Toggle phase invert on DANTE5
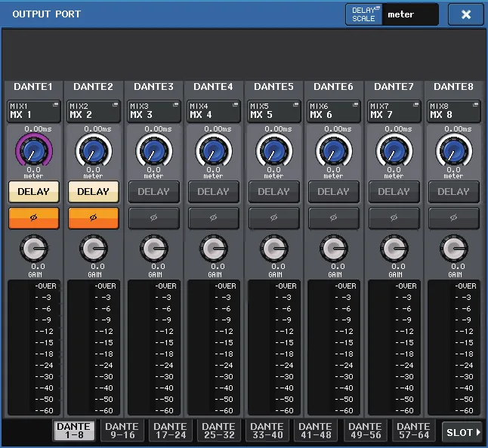The width and height of the screenshot is (488, 448). [x=274, y=218]
